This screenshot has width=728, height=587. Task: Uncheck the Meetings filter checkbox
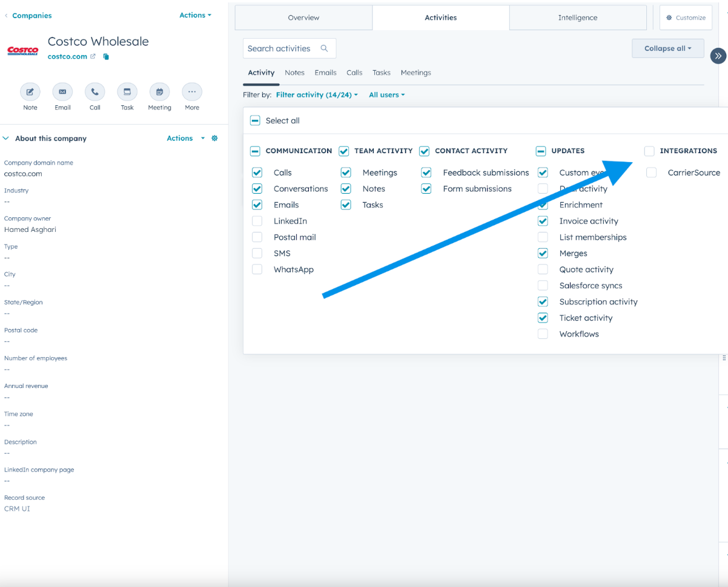346,172
